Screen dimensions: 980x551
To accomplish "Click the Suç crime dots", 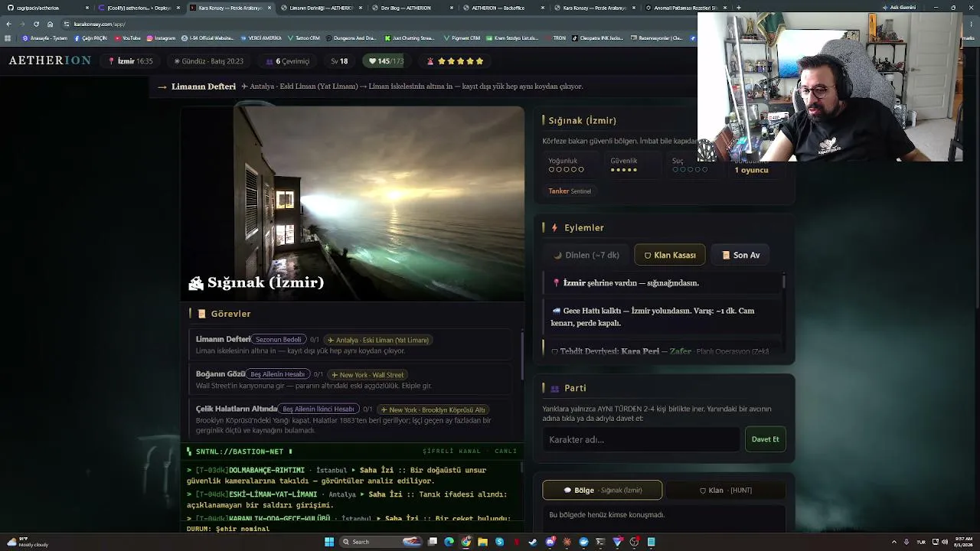I will 690,169.
